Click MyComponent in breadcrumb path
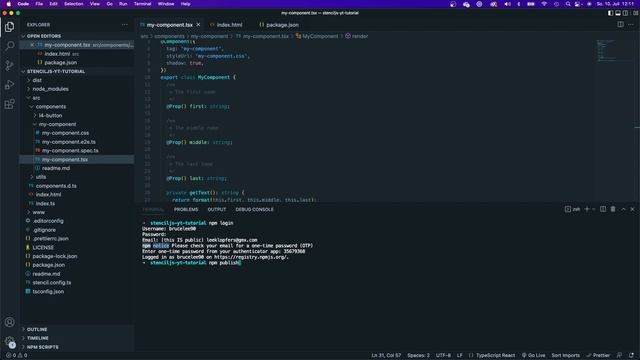 320,36
